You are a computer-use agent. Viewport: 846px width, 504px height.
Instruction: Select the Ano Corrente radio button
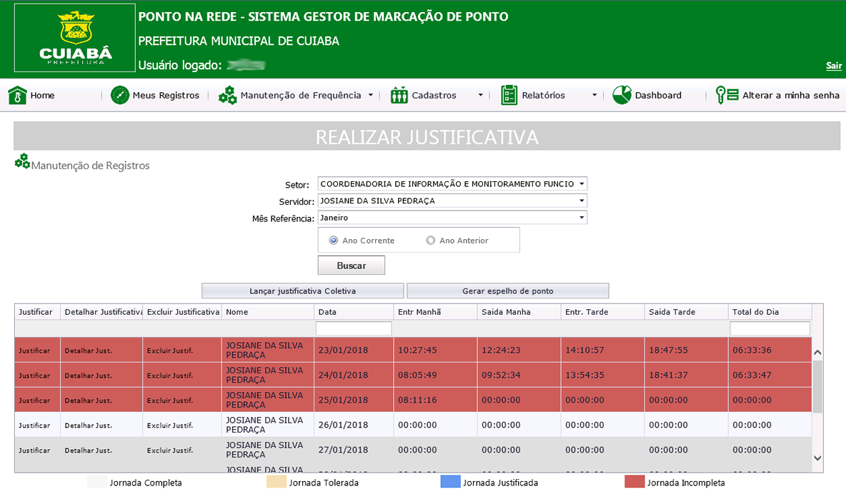click(334, 241)
